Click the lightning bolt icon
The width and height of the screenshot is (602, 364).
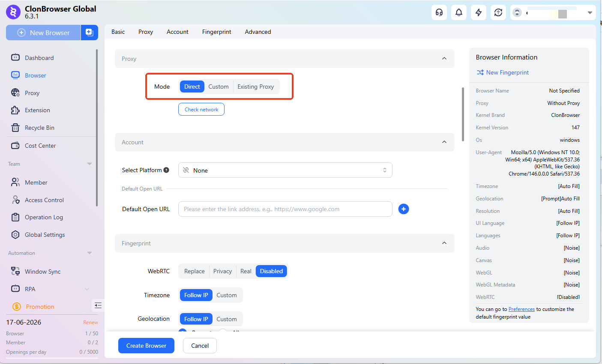click(x=479, y=12)
